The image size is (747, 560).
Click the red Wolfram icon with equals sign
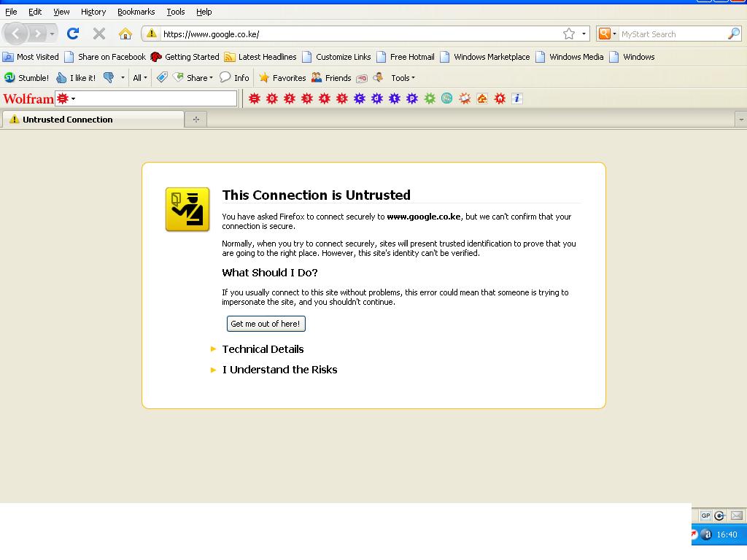coord(255,98)
